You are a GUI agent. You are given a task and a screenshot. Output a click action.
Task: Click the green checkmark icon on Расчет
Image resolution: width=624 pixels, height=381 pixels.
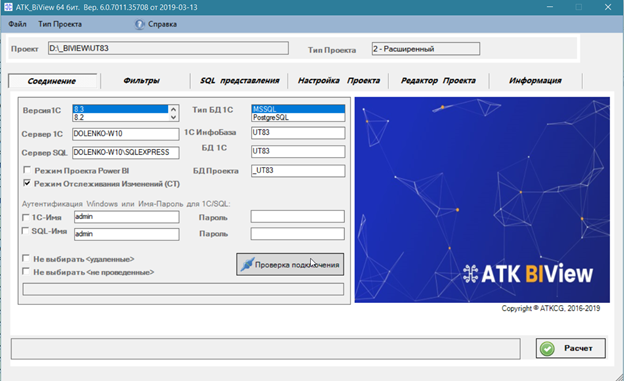(547, 348)
